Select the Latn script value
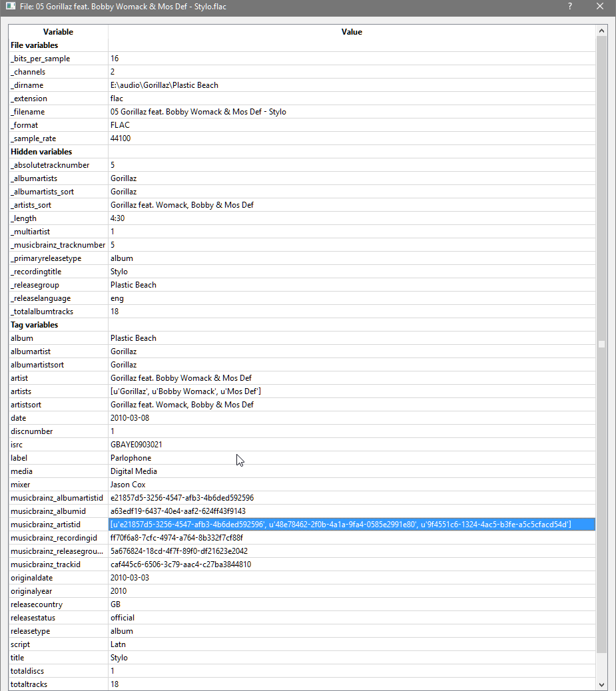 118,644
